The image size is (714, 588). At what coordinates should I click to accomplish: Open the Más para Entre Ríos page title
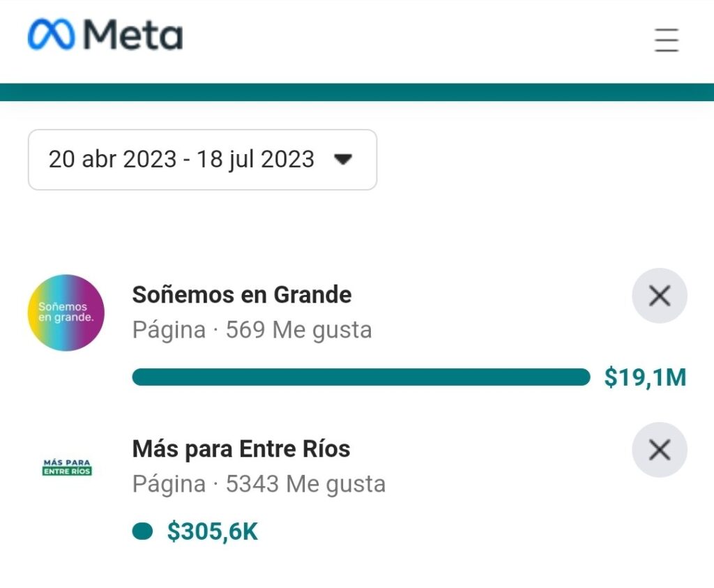click(x=241, y=449)
